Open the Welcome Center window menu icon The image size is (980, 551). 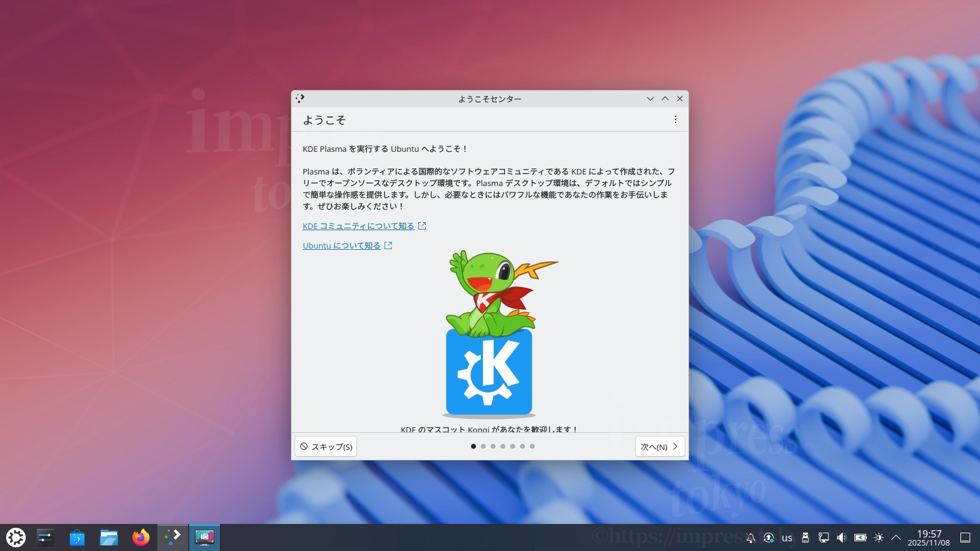tap(300, 98)
